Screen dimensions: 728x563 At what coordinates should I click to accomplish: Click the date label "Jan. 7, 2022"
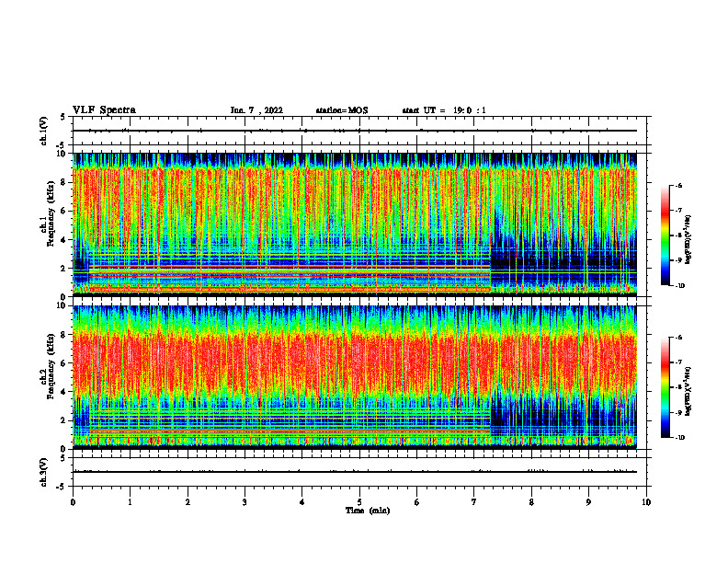[256, 110]
